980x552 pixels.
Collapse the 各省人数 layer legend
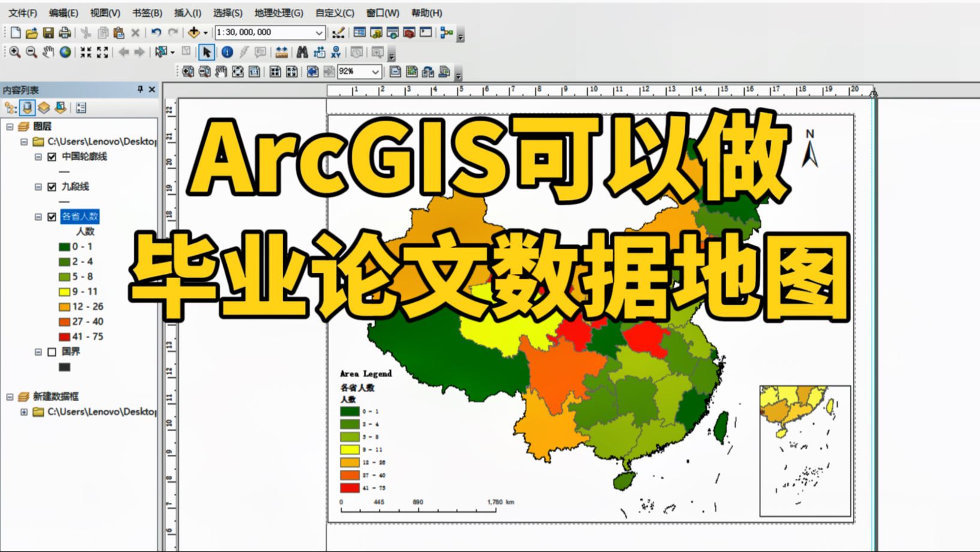point(38,217)
